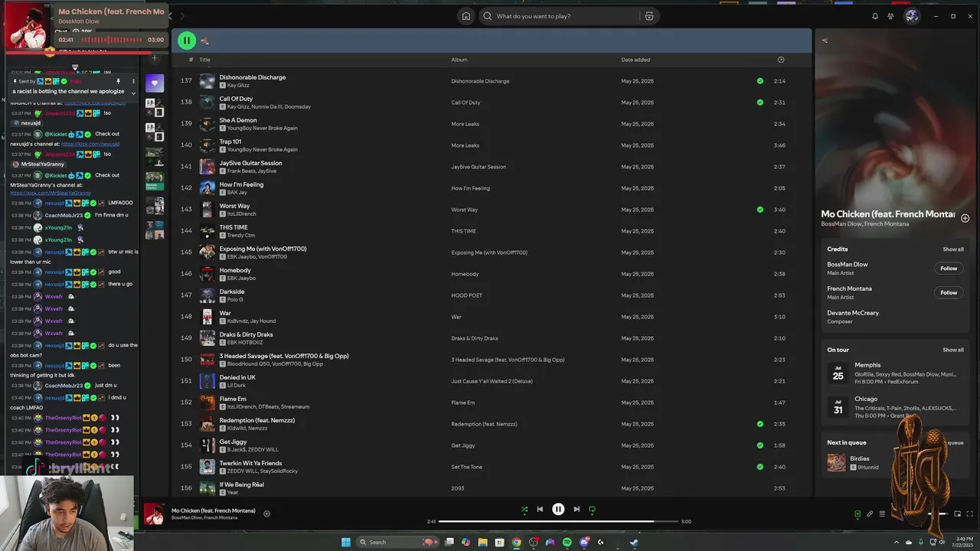The height and width of the screenshot is (551, 980).
Task: Follow French Montana in Credits
Action: [x=949, y=292]
